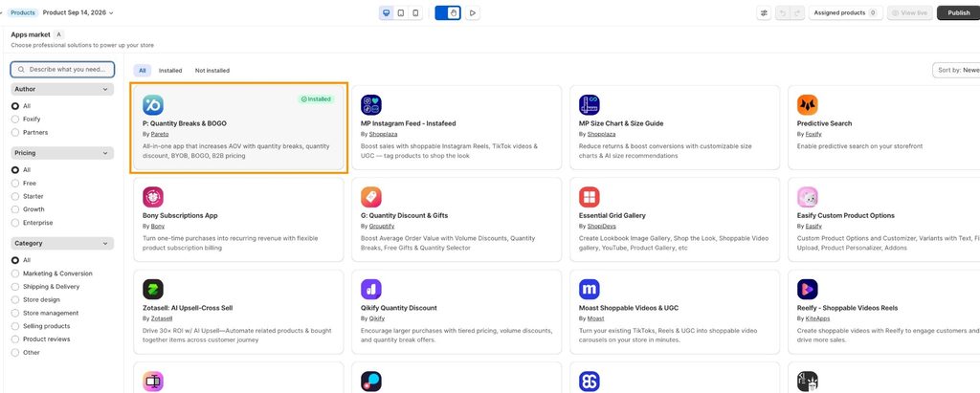The width and height of the screenshot is (980, 393).
Task: Click the Installed badge on Quantity Breaks
Action: coord(316,99)
